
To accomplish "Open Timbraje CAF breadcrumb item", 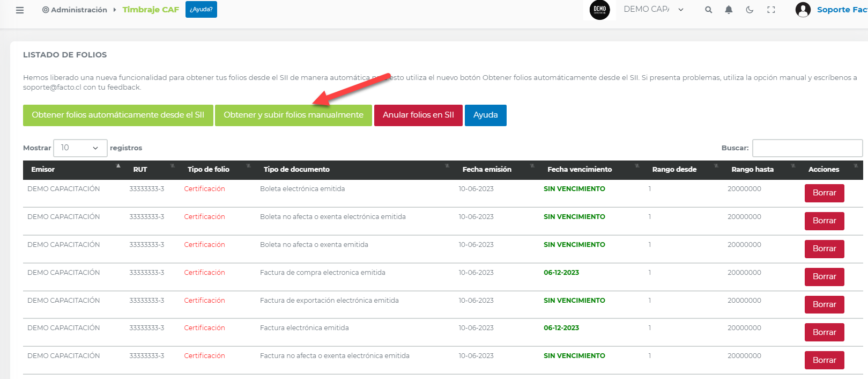I will [151, 10].
